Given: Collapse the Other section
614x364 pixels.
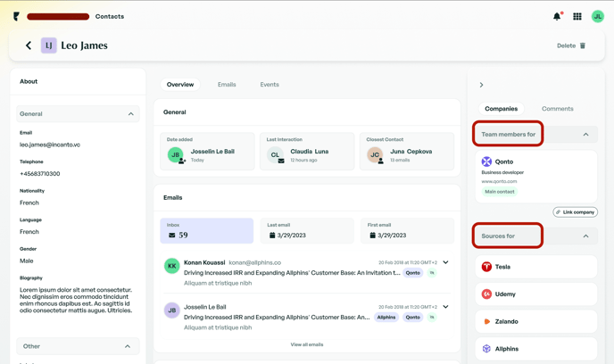Looking at the screenshot, I should point(128,346).
